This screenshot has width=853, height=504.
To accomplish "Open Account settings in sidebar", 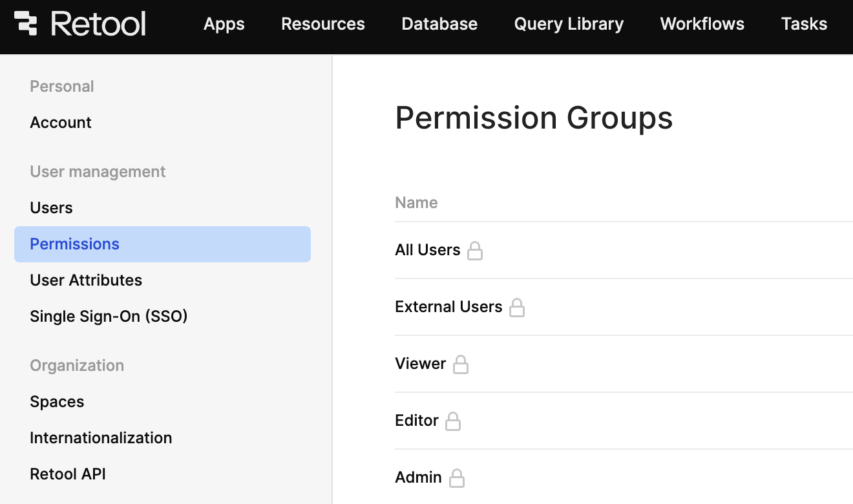I will tap(61, 122).
